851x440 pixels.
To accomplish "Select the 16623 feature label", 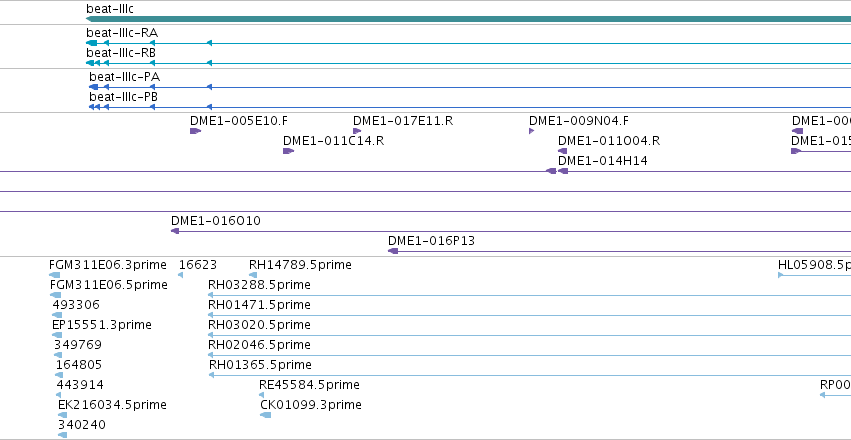I will tap(198, 265).
